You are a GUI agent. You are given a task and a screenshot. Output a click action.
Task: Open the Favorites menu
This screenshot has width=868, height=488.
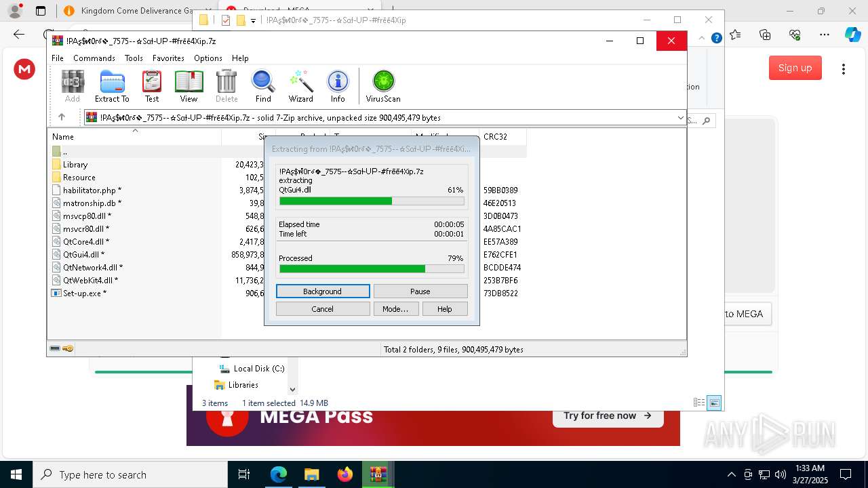click(x=168, y=58)
